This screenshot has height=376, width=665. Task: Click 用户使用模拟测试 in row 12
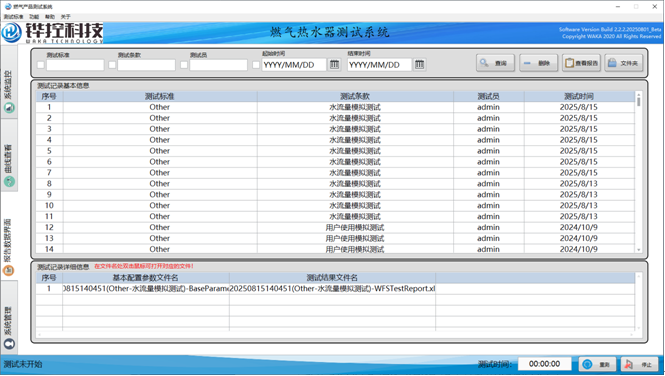click(355, 228)
